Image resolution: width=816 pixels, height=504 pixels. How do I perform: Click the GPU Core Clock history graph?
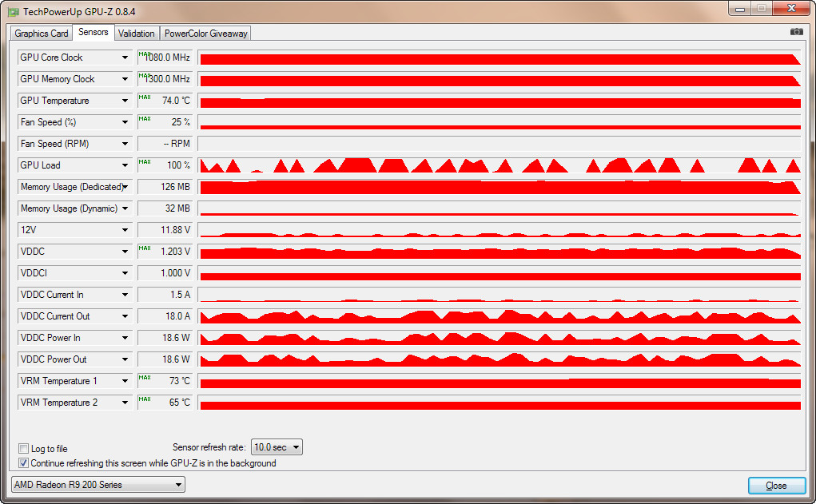pos(500,58)
